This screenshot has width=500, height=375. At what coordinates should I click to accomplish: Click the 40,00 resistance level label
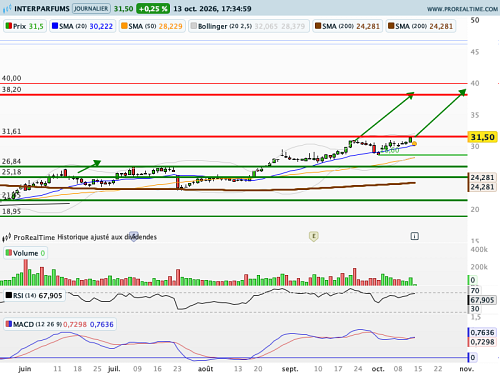(x=12, y=78)
